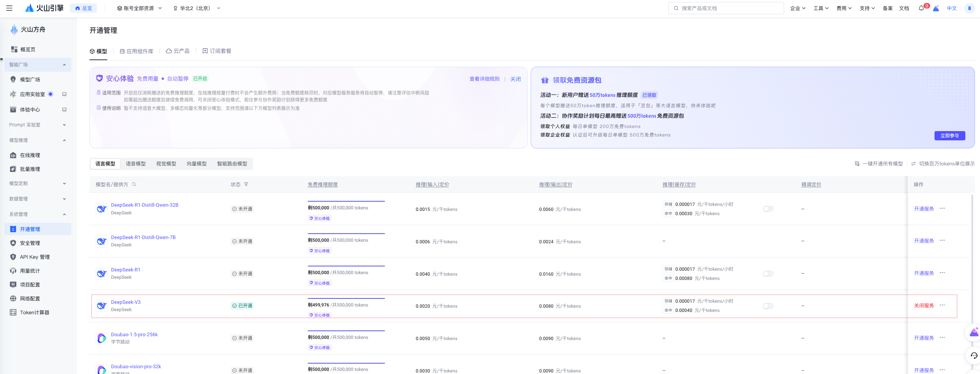Select the 语音模型 category tab

[136, 164]
